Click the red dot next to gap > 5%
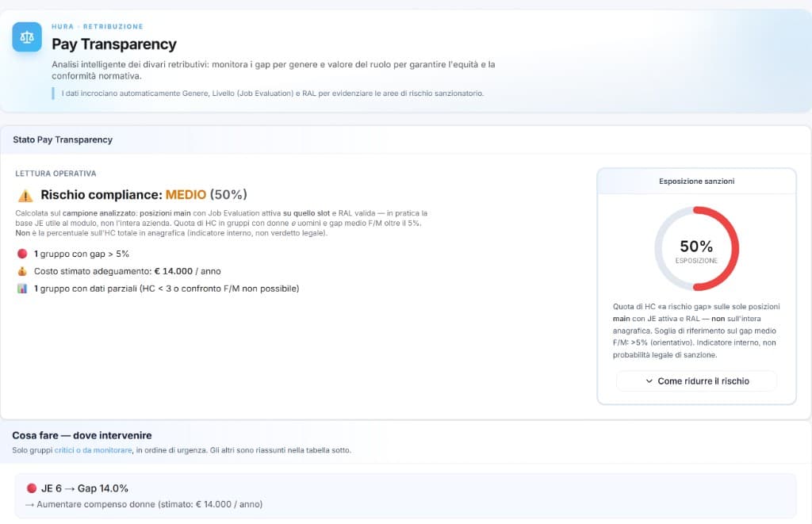Screen dimensions: 812x524 [x=21, y=254]
